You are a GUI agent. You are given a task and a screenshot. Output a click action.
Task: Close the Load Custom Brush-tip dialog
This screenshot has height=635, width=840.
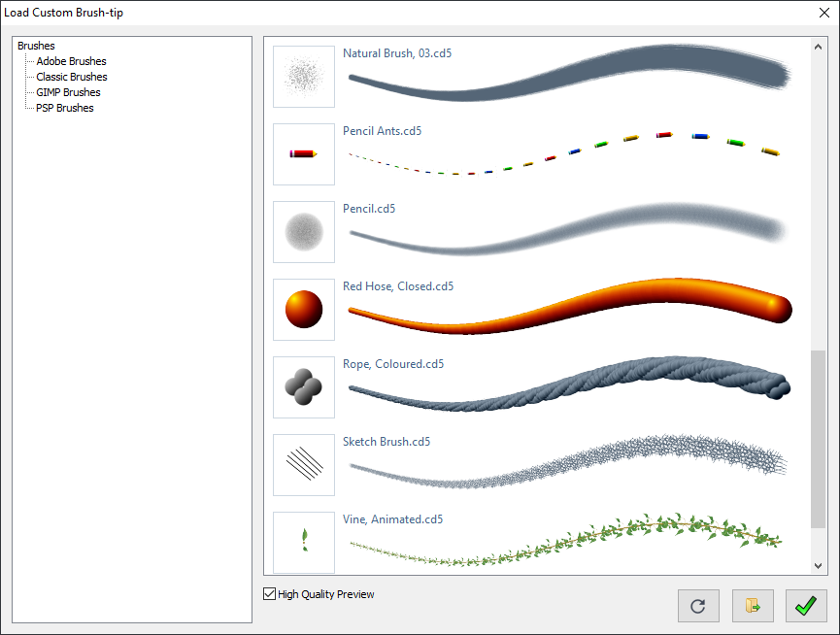[x=823, y=13]
